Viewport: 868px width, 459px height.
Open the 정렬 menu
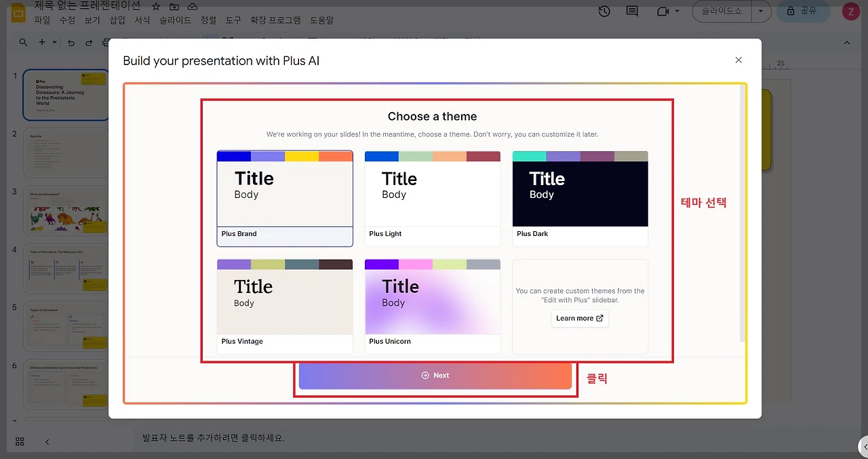pyautogui.click(x=209, y=20)
